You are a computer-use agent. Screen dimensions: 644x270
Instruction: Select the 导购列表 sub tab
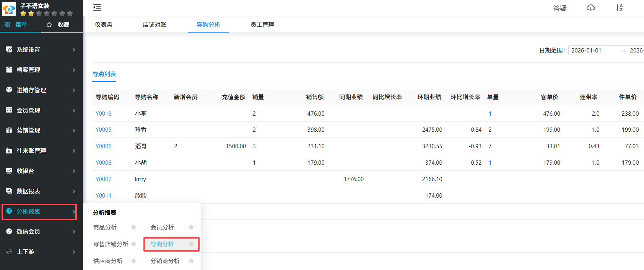[104, 74]
